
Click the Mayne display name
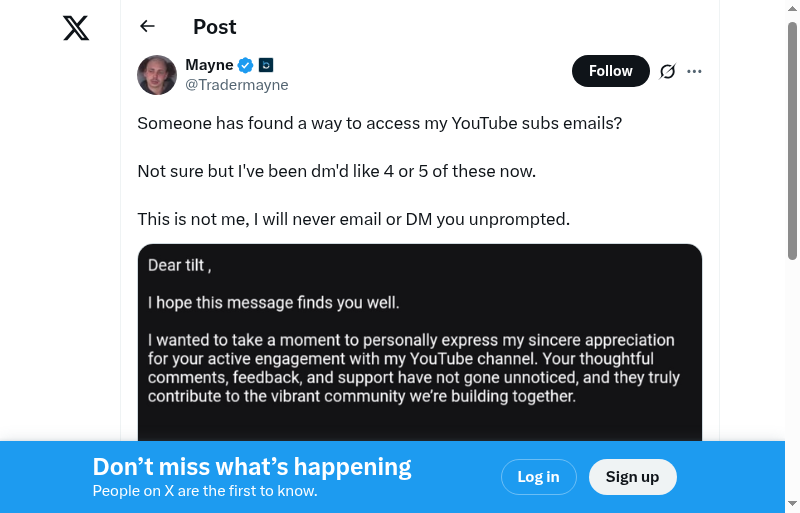(209, 65)
